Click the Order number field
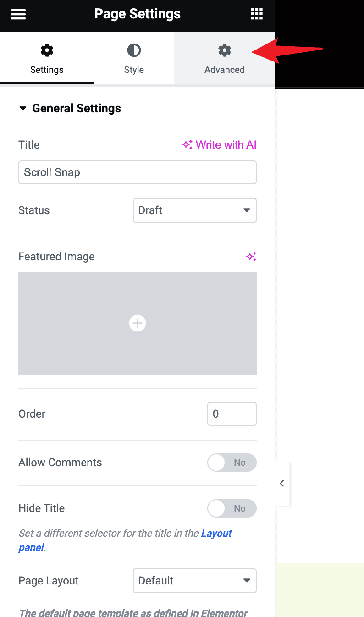 pyautogui.click(x=232, y=414)
